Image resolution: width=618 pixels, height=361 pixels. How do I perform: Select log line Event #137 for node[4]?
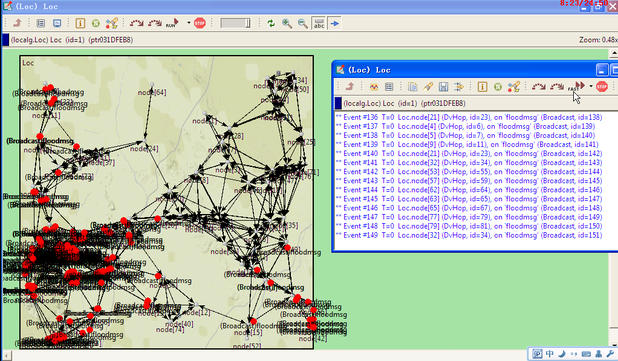click(x=465, y=126)
